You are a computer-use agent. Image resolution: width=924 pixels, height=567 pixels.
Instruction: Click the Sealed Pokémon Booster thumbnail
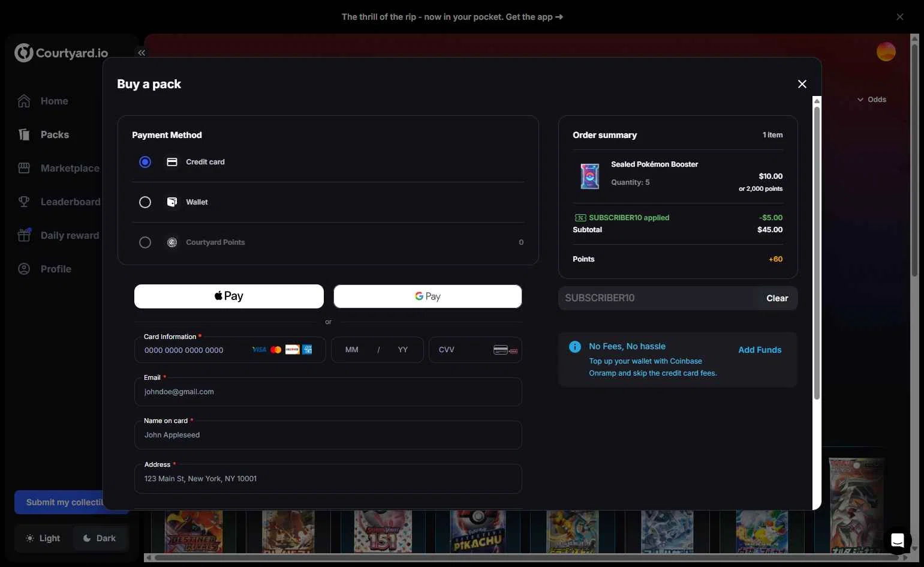pos(590,176)
